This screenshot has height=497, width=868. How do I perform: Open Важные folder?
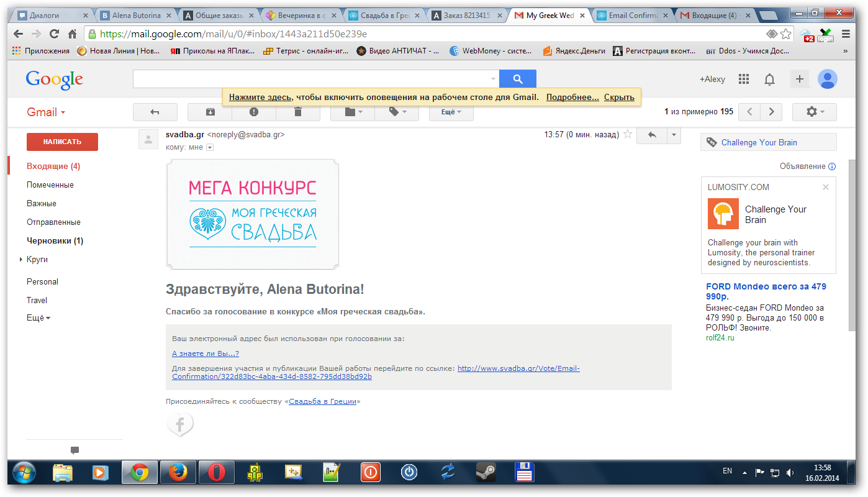[x=42, y=203]
